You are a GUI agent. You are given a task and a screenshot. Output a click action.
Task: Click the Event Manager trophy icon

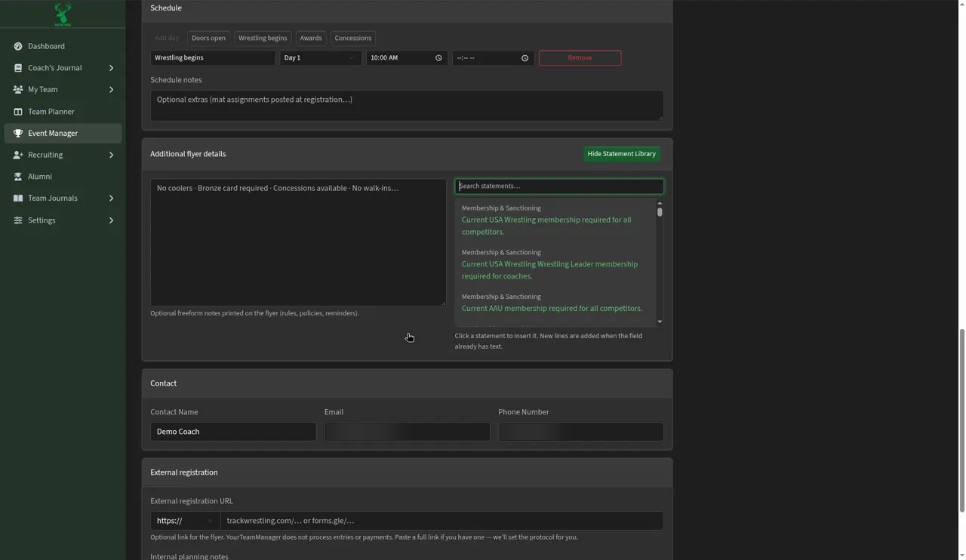(x=18, y=134)
